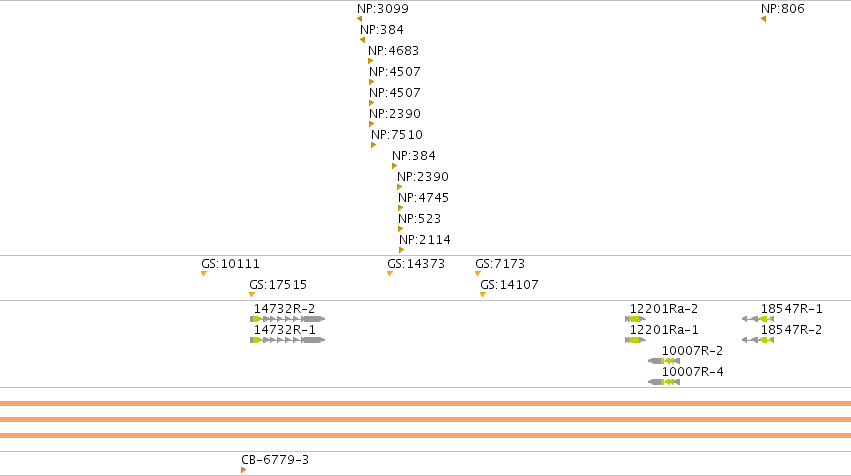Open the NP:2114 feature label

[425, 239]
